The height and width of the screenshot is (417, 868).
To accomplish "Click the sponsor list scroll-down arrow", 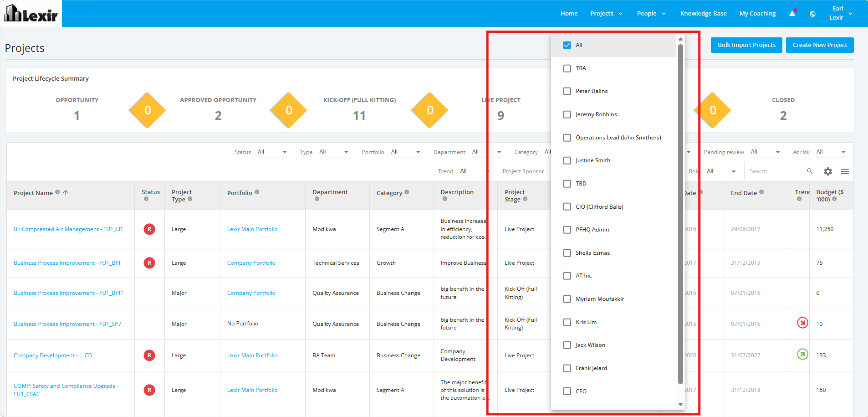I will [680, 404].
